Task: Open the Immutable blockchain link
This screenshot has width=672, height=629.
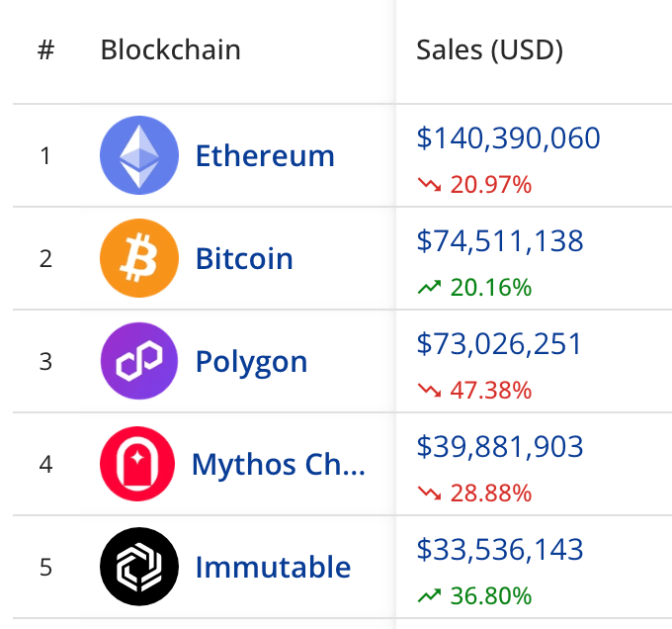Action: pyautogui.click(x=273, y=567)
